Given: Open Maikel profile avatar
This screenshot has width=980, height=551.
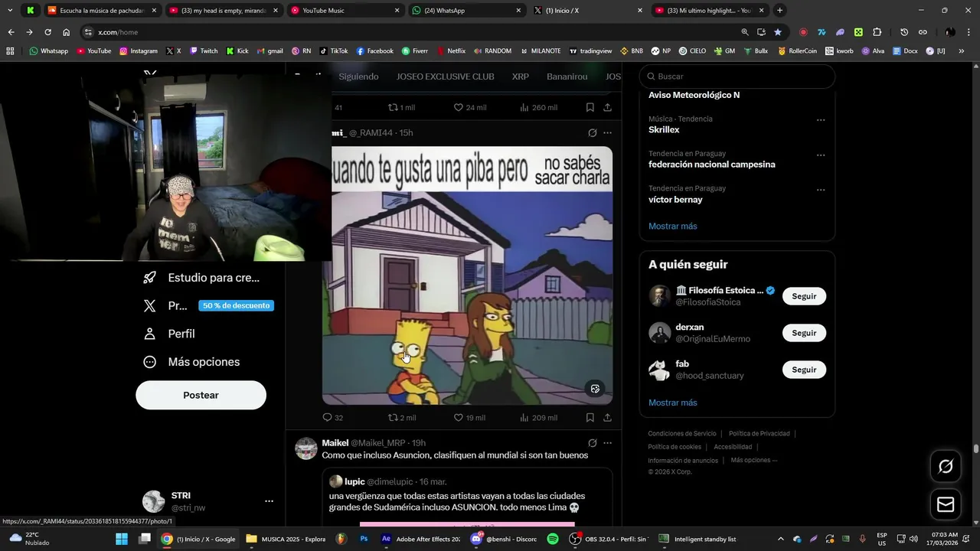Looking at the screenshot, I should click(x=306, y=448).
